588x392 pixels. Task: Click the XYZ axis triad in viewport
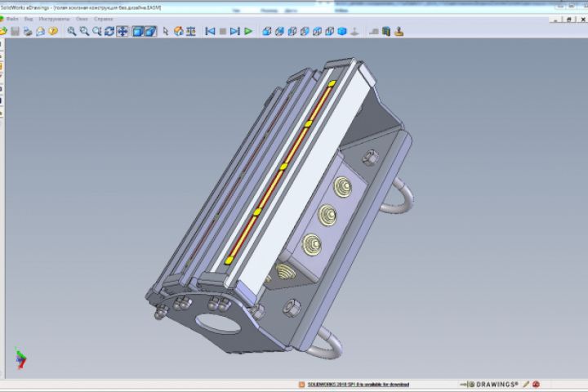click(x=20, y=358)
